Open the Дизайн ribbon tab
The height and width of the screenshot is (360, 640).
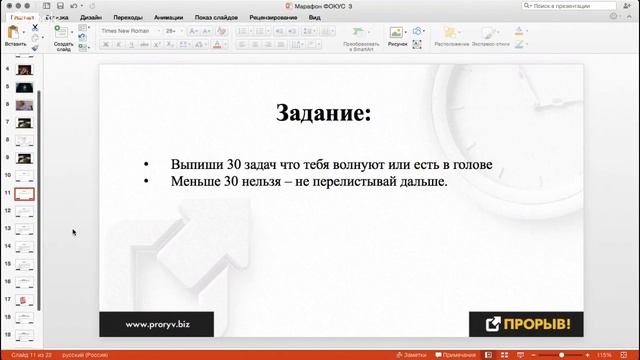pyautogui.click(x=91, y=18)
